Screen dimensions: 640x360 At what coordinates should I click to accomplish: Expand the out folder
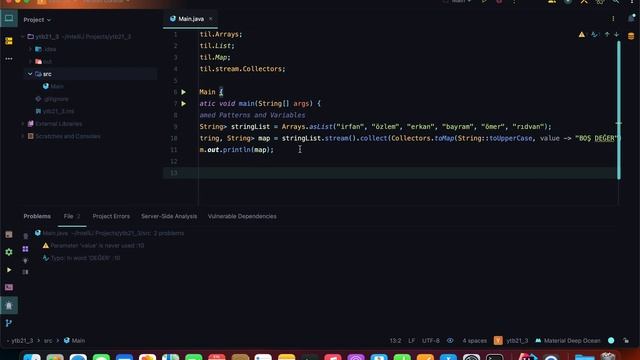30,62
